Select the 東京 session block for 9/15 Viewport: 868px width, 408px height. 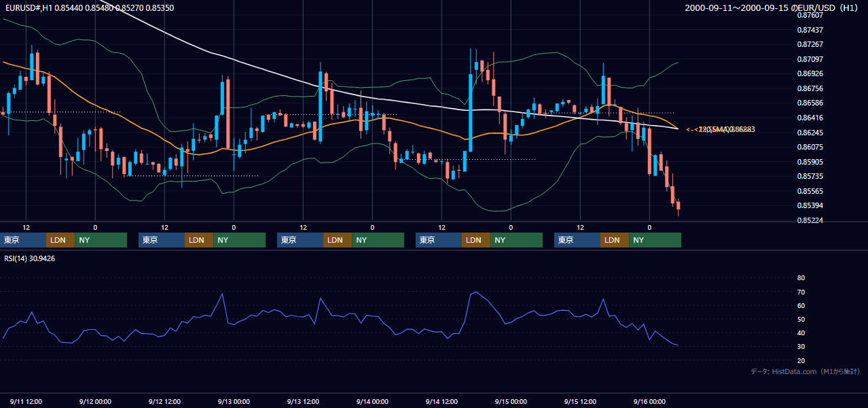click(577, 240)
